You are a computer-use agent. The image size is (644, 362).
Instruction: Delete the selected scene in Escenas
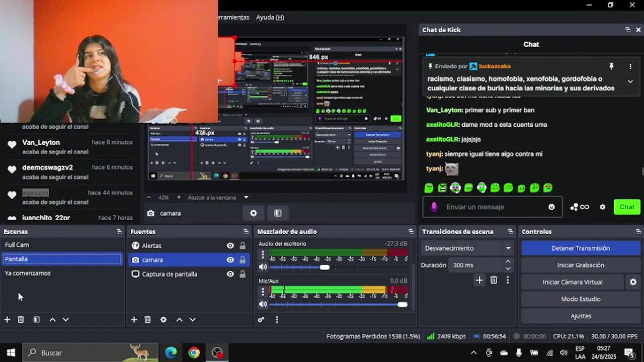point(21,319)
